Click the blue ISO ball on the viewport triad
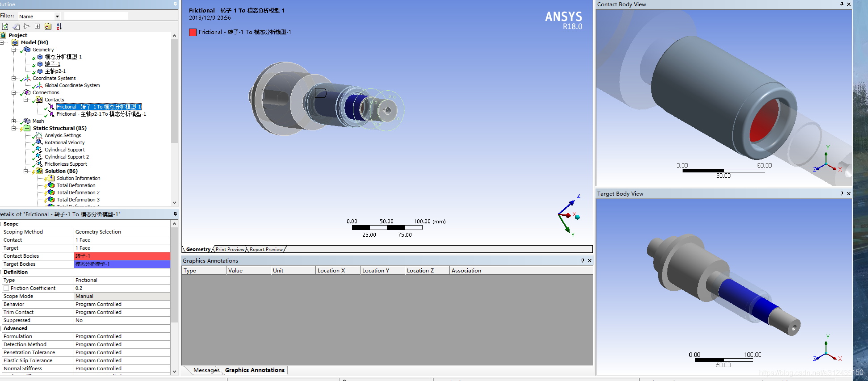Image resolution: width=868 pixels, height=381 pixels. pos(577,217)
